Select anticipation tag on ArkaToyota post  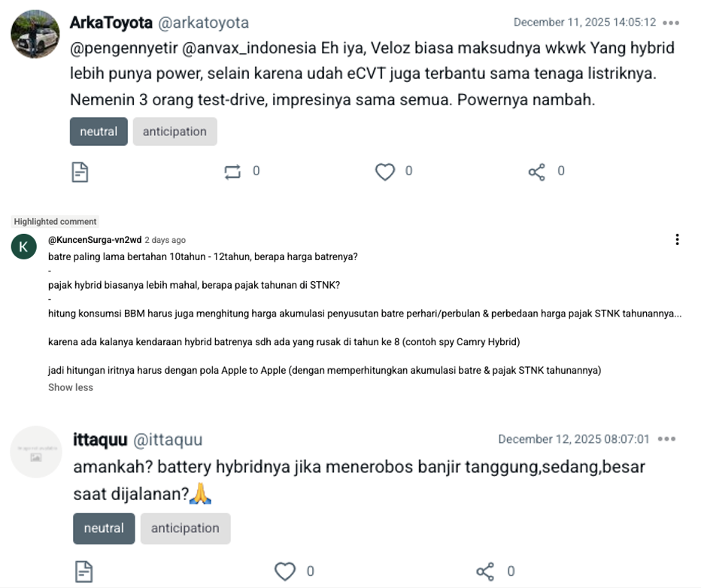[174, 132]
